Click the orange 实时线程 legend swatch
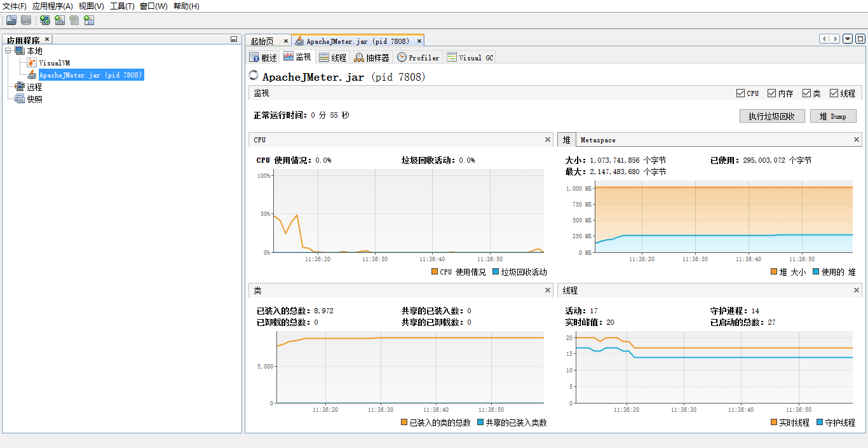The height and width of the screenshot is (448, 868). coord(774,423)
